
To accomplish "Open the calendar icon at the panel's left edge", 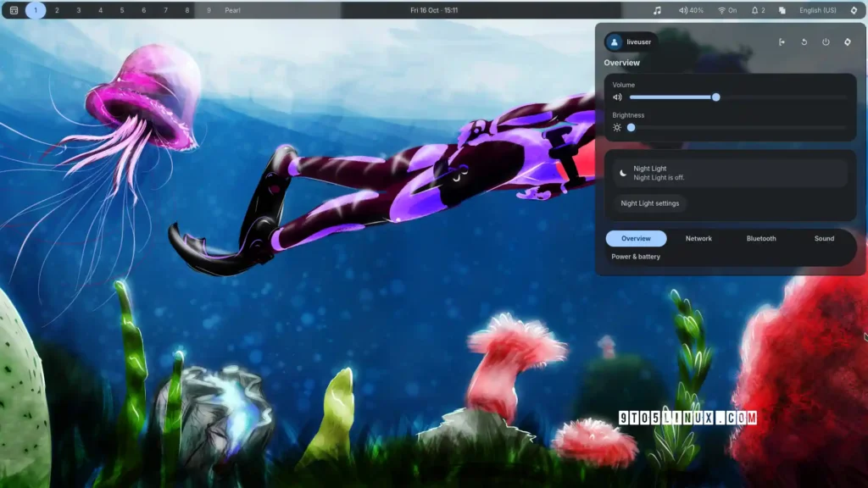I will [x=14, y=10].
